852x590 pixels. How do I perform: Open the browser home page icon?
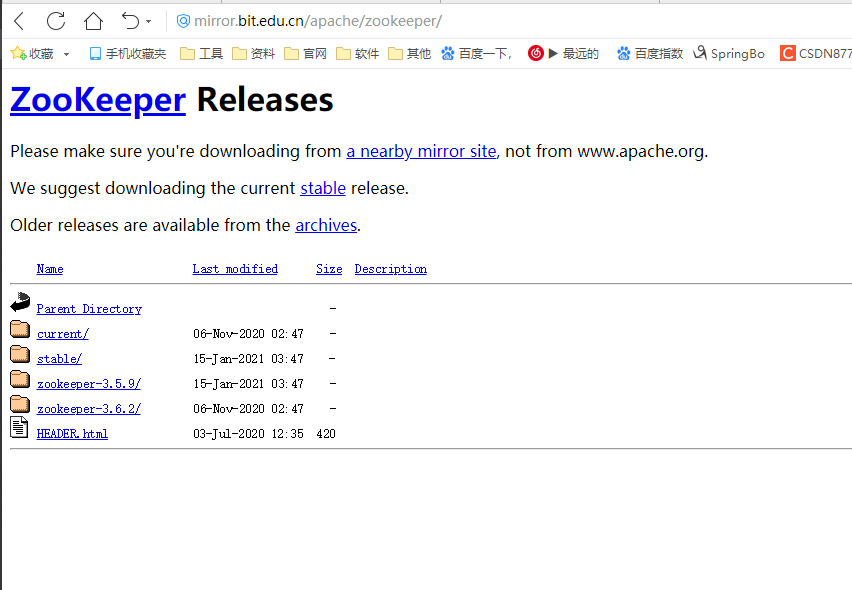pyautogui.click(x=93, y=21)
